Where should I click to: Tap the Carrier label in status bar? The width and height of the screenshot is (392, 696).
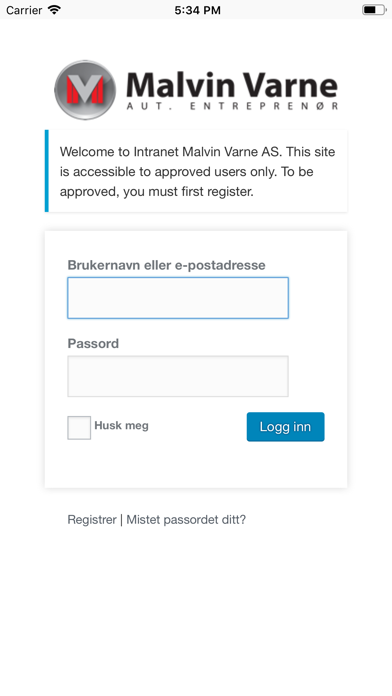pyautogui.click(x=24, y=10)
